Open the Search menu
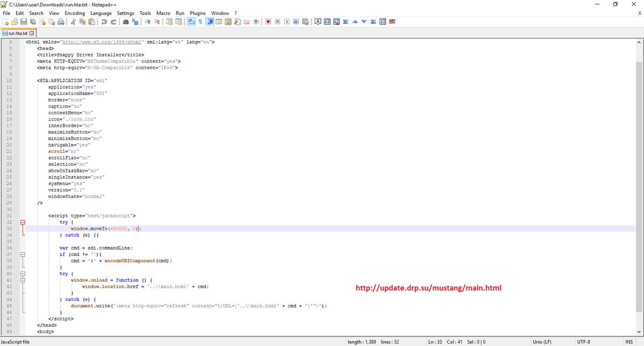This screenshot has width=644, height=346. coord(36,13)
